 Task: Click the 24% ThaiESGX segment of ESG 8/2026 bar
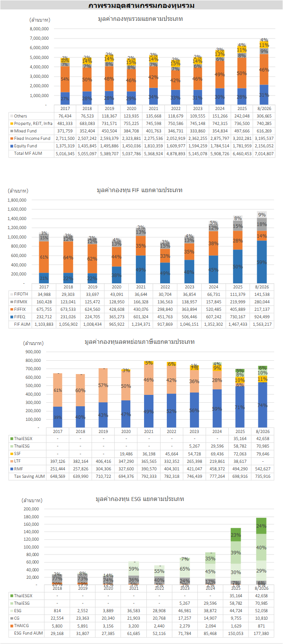(261, 526)
